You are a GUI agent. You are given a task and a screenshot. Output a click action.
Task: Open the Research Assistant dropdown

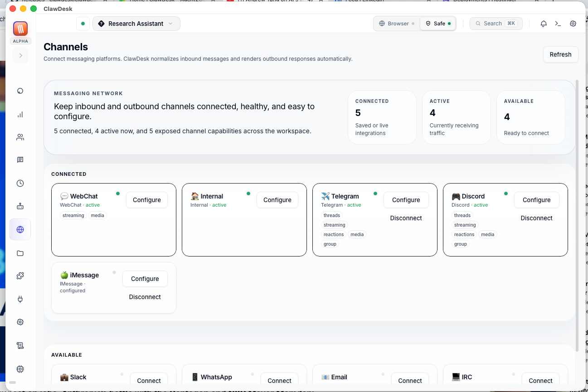[x=136, y=24]
